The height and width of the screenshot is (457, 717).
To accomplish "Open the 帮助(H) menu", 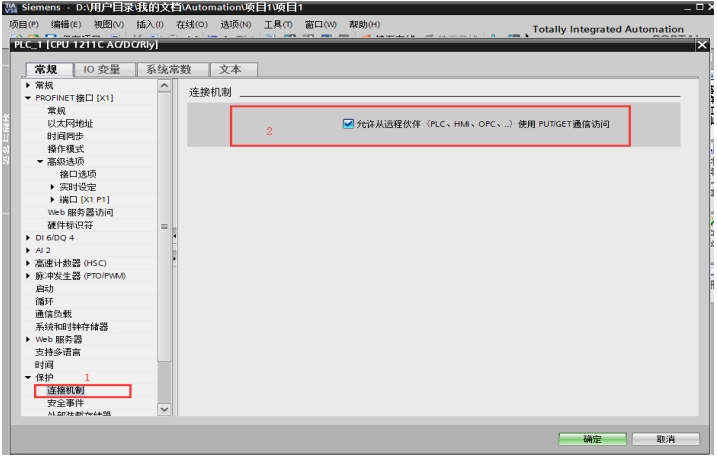I will pos(364,24).
